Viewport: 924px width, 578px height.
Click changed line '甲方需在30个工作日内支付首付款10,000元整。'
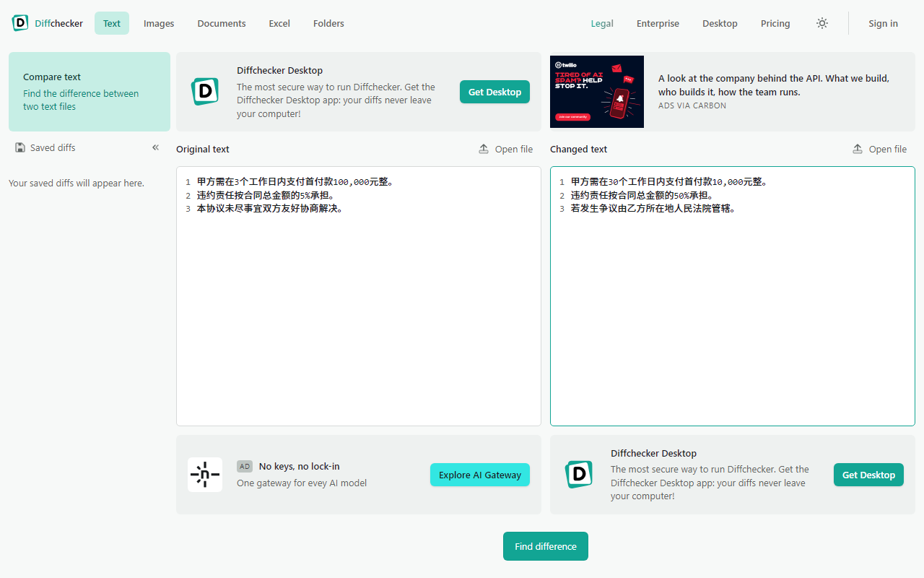click(x=671, y=182)
